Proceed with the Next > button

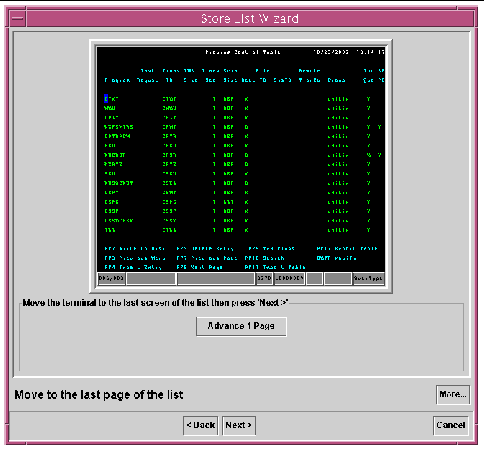pyautogui.click(x=239, y=425)
